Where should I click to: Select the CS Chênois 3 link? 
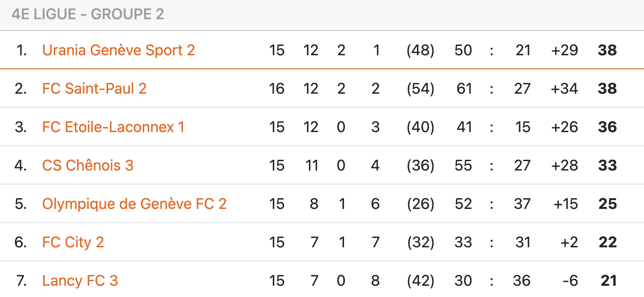(x=88, y=165)
